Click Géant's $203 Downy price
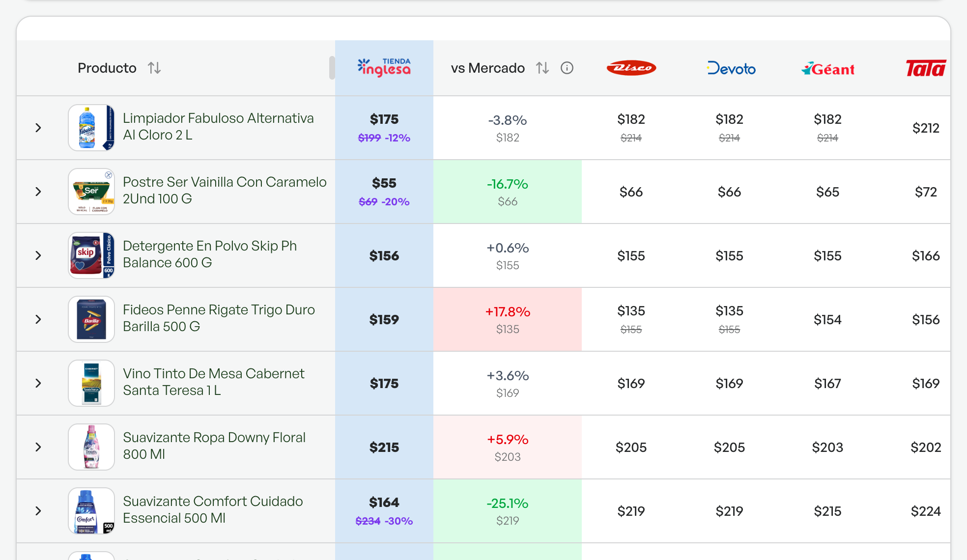 (x=828, y=448)
